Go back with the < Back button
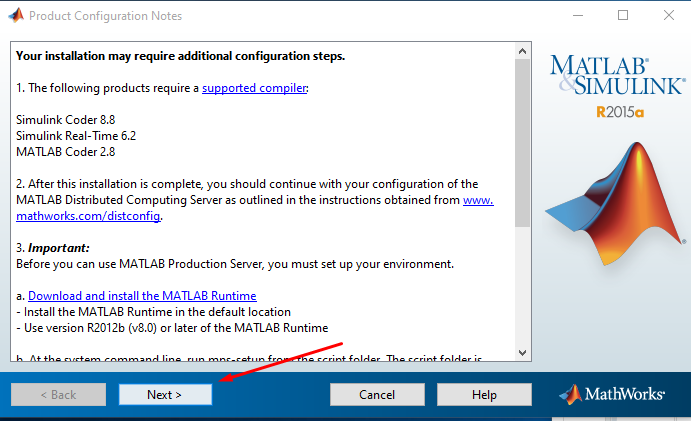The height and width of the screenshot is (421, 691). [58, 394]
